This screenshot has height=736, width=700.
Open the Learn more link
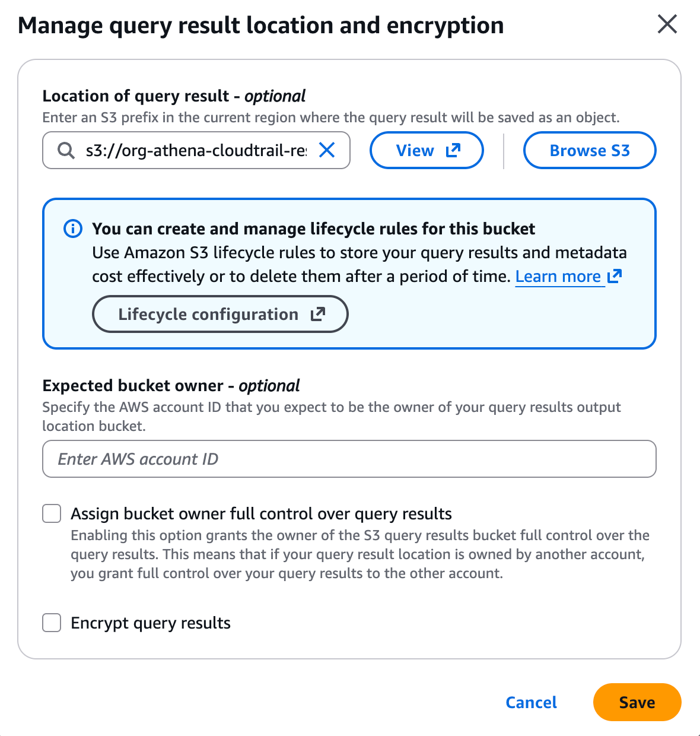point(558,277)
